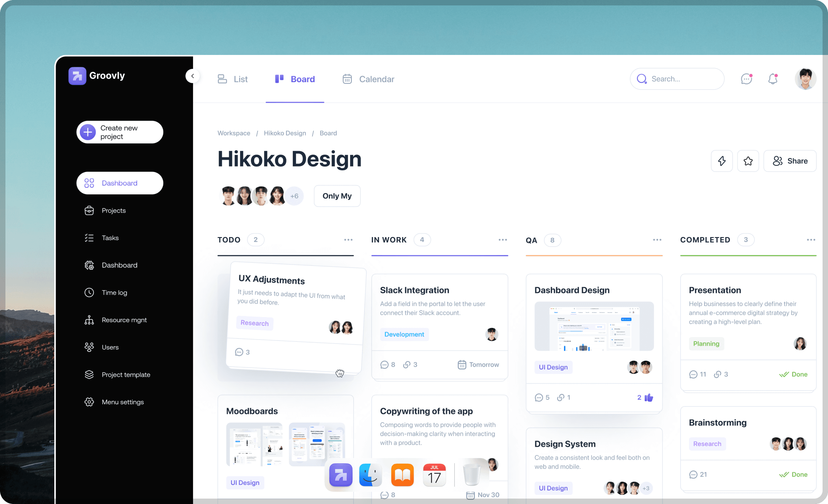Viewport: 828px width, 504px height.
Task: Click the Development tag on Slack Integration
Action: (x=404, y=334)
